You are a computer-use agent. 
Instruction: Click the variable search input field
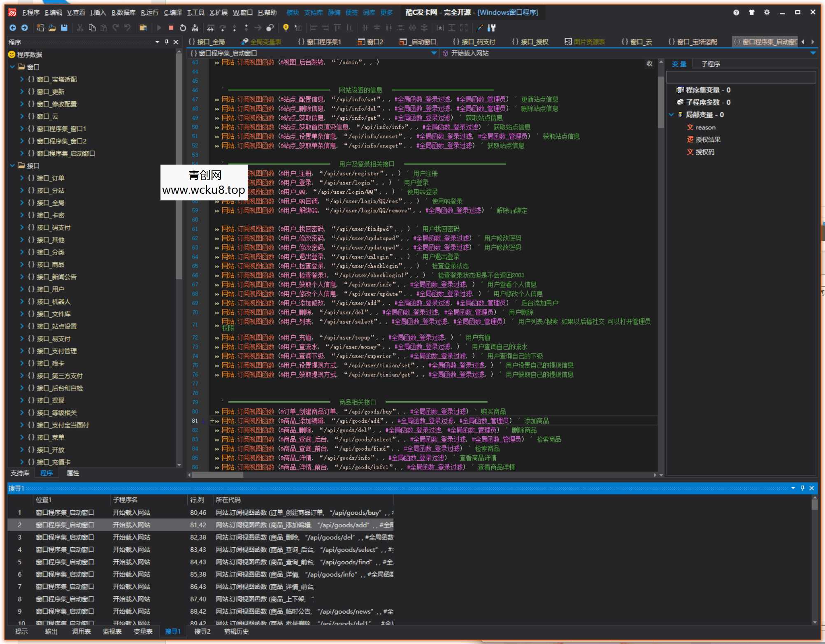click(x=741, y=77)
